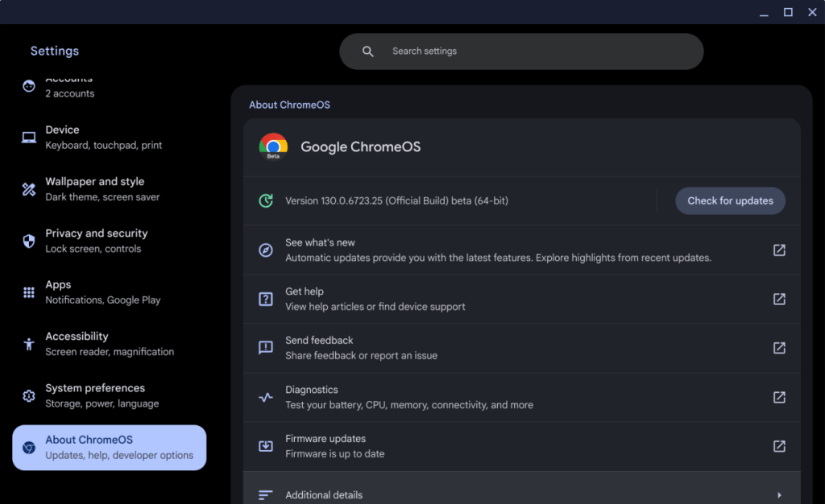Viewport: 825px width, 504px height.
Task: Open Privacy and security settings
Action: click(x=97, y=240)
